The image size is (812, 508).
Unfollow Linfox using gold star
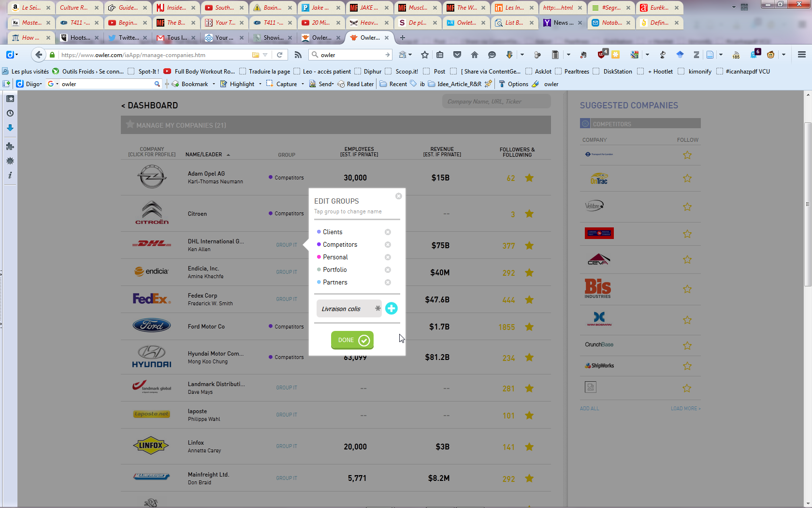(529, 447)
